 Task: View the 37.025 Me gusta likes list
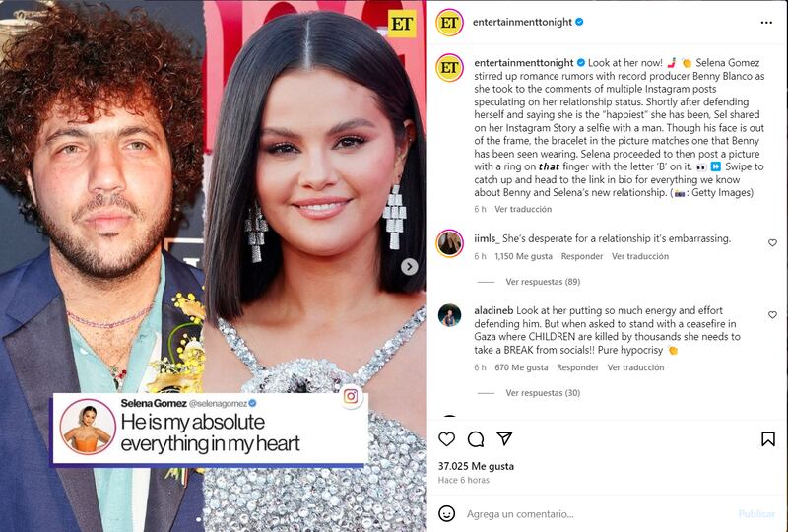(x=476, y=466)
